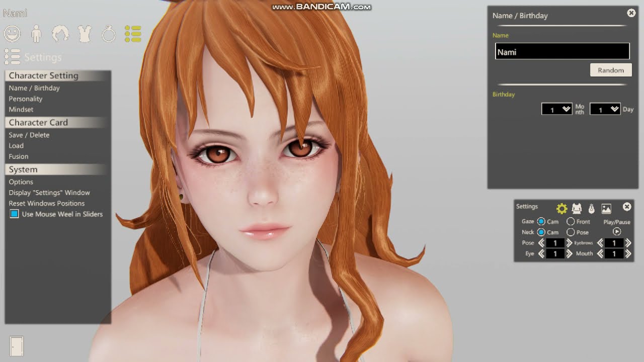Viewport: 644px width, 362px height.
Task: Click the System section header
Action: [58, 169]
